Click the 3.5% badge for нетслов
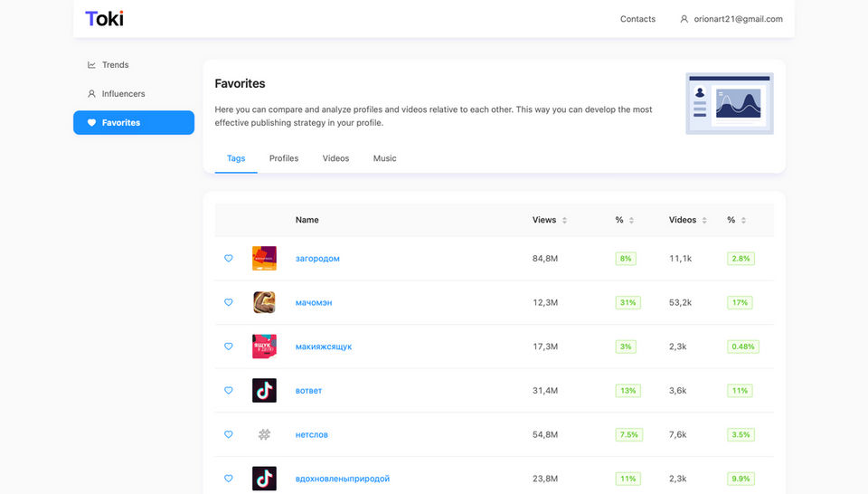868x494 pixels. coord(741,435)
